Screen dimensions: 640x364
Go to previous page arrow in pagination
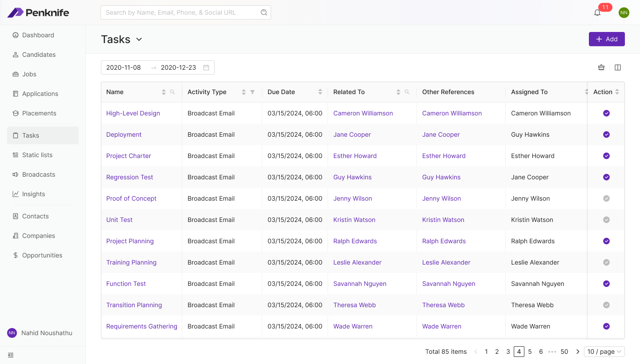[476, 352]
